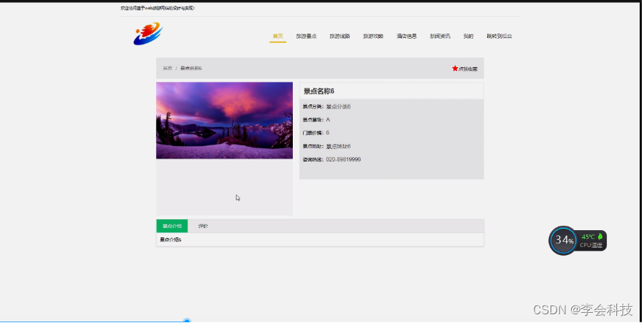This screenshot has width=644, height=323.
Task: Go to 旅游景点 in the navigation
Action: (x=307, y=36)
